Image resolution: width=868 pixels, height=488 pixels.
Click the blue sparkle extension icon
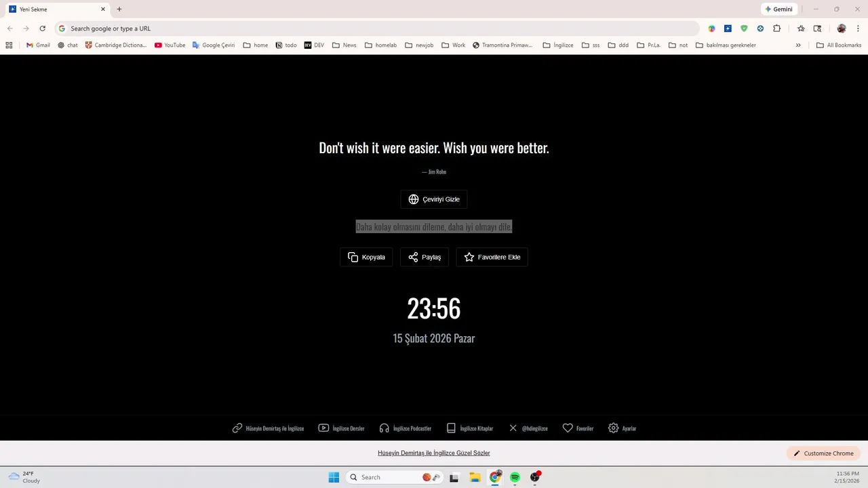tap(728, 28)
